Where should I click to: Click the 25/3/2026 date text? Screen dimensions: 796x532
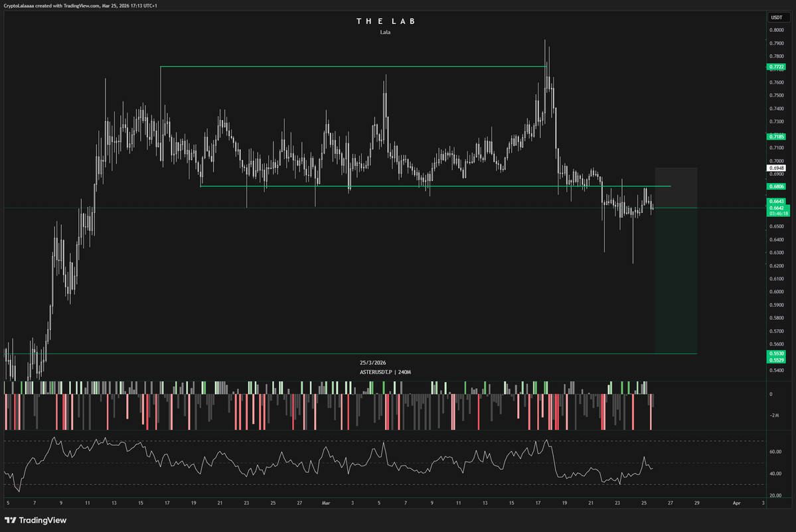[372, 363]
